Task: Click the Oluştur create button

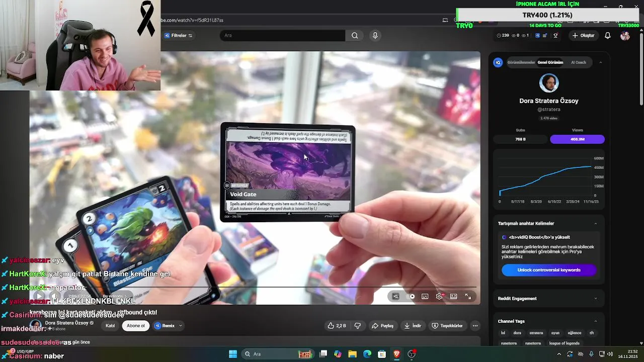Action: (583, 36)
